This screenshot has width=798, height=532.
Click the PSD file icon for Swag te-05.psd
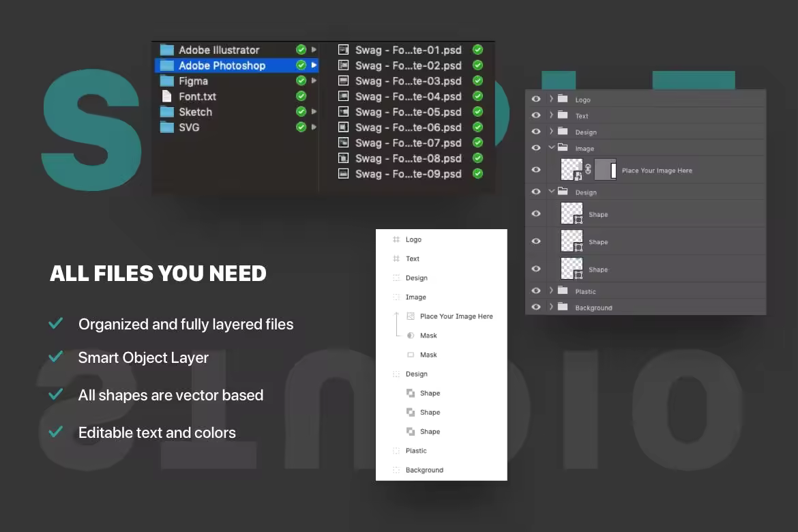[x=344, y=112]
